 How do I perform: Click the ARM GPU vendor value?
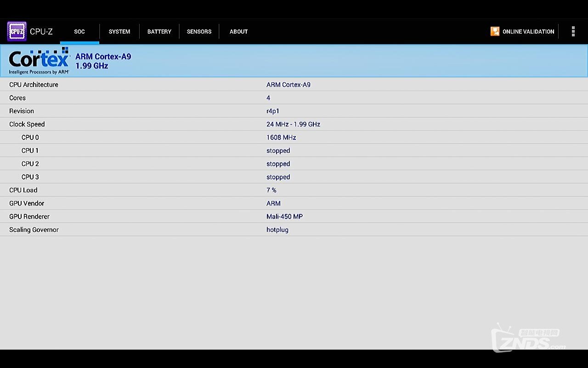pyautogui.click(x=273, y=203)
